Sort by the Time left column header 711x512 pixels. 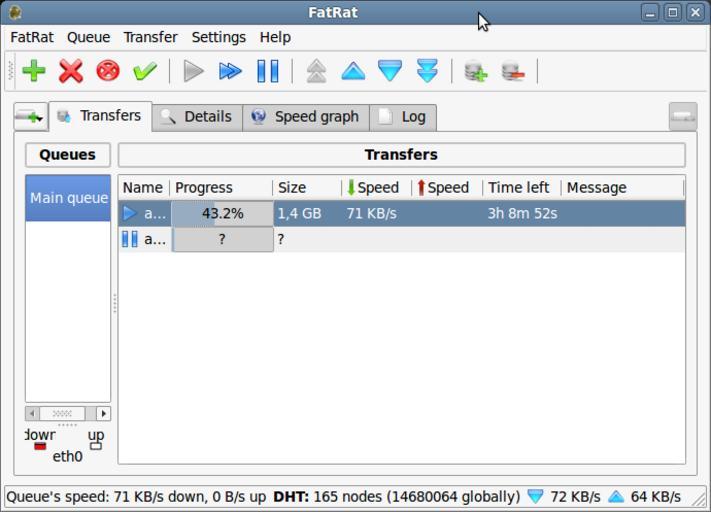pos(518,187)
